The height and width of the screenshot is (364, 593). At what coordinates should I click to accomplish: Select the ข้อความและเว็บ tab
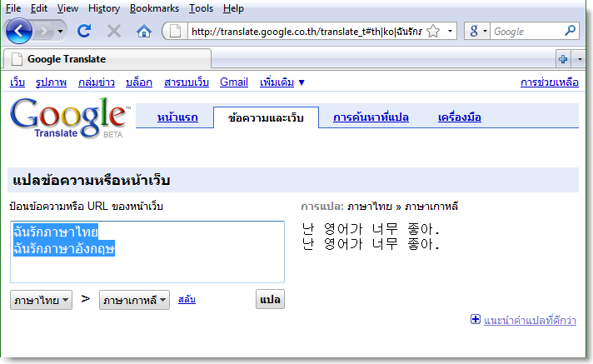266,117
